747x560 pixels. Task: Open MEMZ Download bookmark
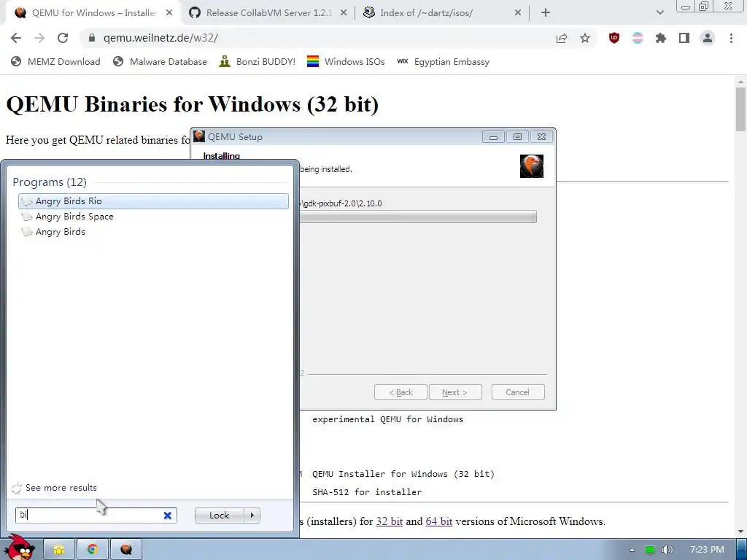tap(55, 61)
